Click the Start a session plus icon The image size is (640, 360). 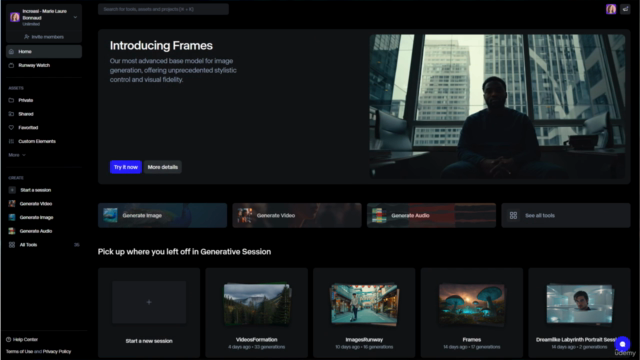(12, 190)
